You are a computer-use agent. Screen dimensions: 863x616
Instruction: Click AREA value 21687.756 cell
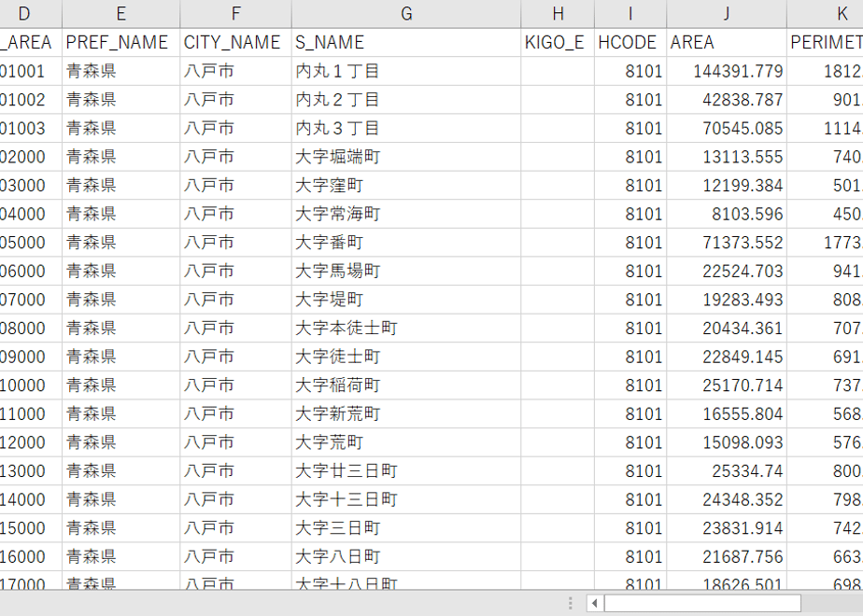(727, 556)
